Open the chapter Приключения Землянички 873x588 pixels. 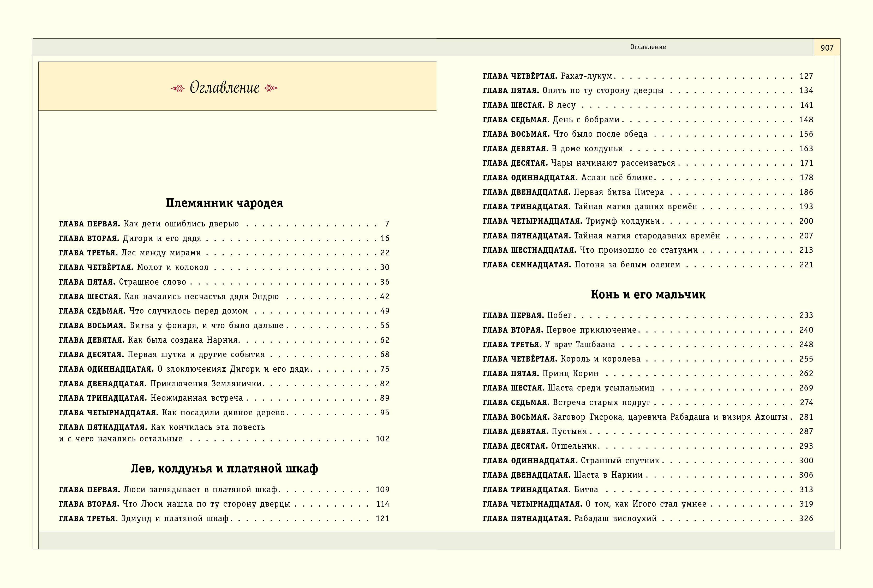tap(207, 384)
